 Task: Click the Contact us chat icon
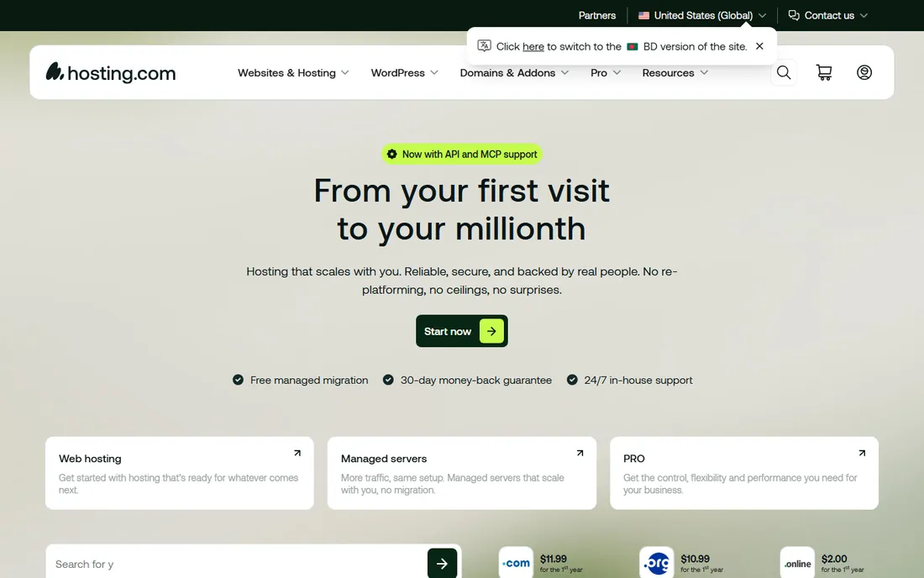click(794, 15)
